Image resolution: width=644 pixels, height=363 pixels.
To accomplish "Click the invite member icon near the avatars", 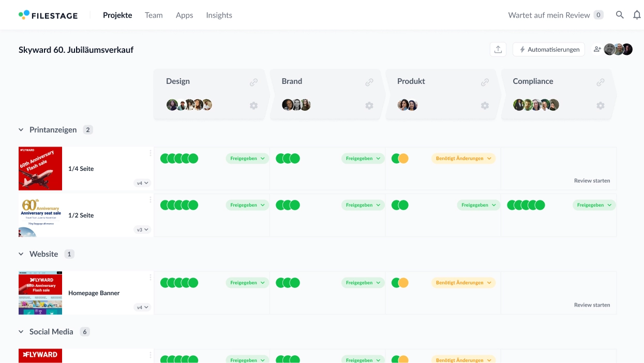I will click(x=597, y=49).
